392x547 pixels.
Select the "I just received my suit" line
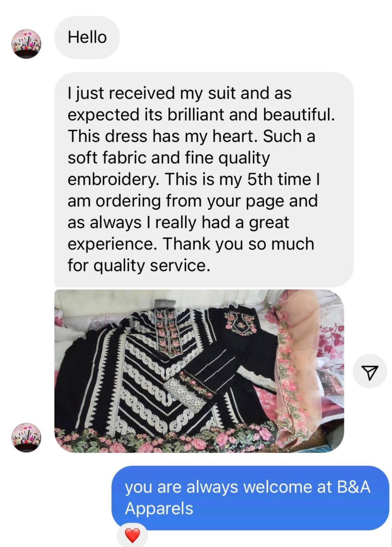point(180,93)
